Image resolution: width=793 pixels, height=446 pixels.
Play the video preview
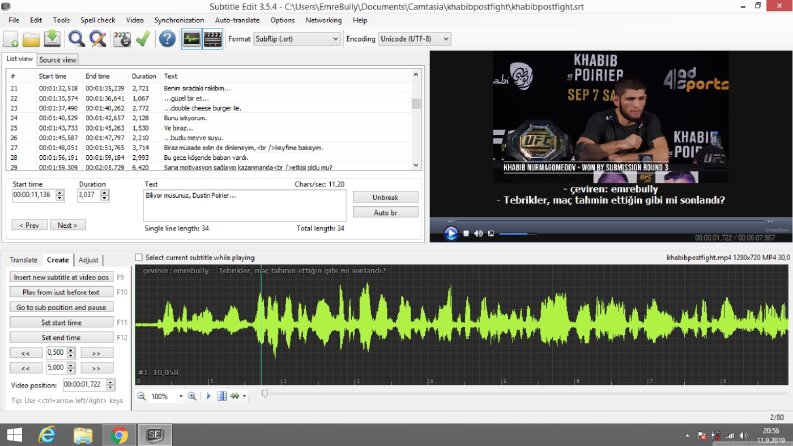coord(451,234)
